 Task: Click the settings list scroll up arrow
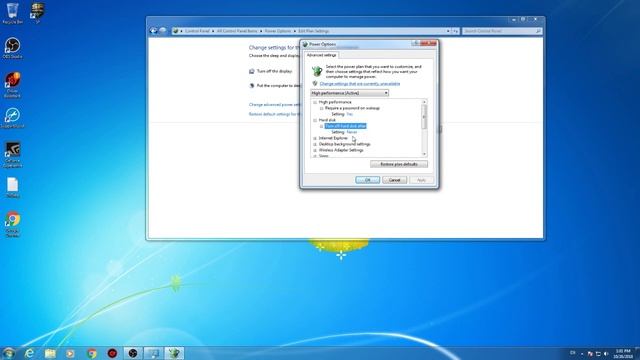point(424,102)
